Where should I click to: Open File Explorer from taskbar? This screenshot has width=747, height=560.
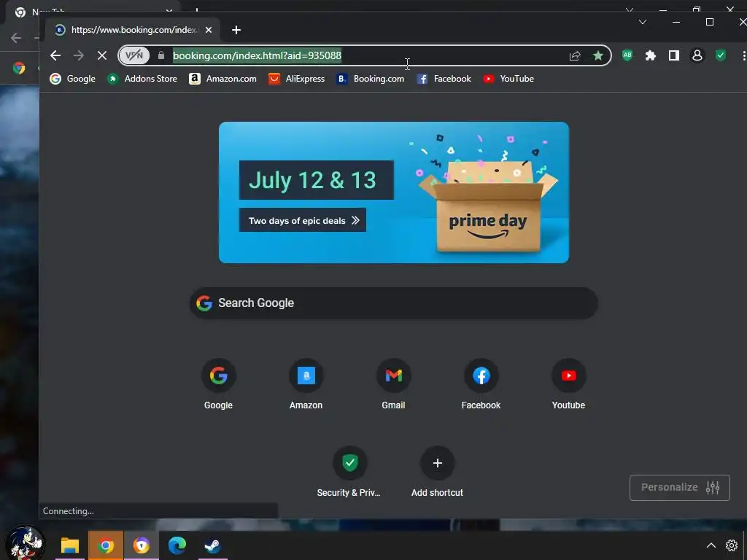(70, 545)
